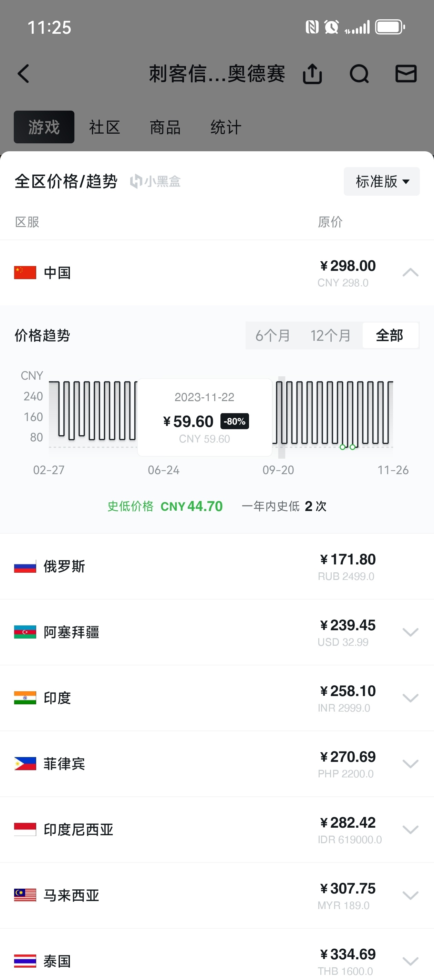Open the 标准版 edition dropdown
Screen dimensions: 434x980
[382, 182]
